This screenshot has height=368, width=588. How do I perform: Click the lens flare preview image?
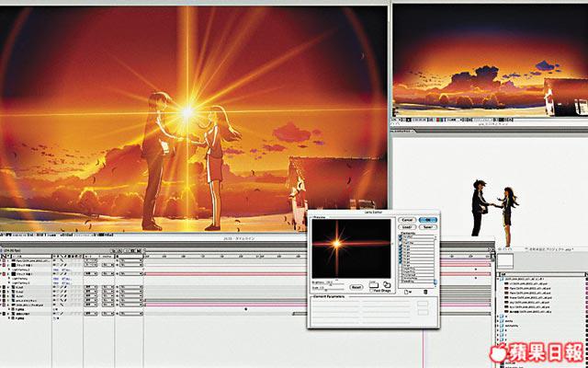point(351,248)
